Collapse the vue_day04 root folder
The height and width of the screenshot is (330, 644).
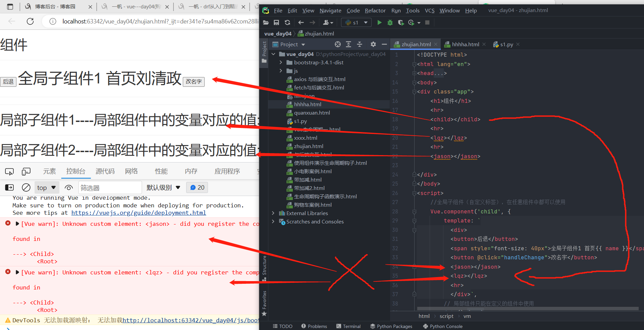tap(273, 54)
